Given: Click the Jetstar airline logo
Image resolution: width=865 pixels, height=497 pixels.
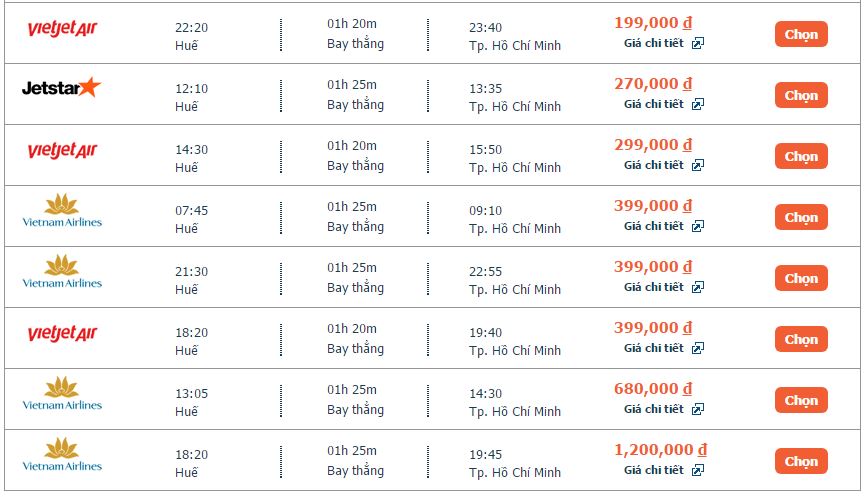Looking at the screenshot, I should pos(61,87).
